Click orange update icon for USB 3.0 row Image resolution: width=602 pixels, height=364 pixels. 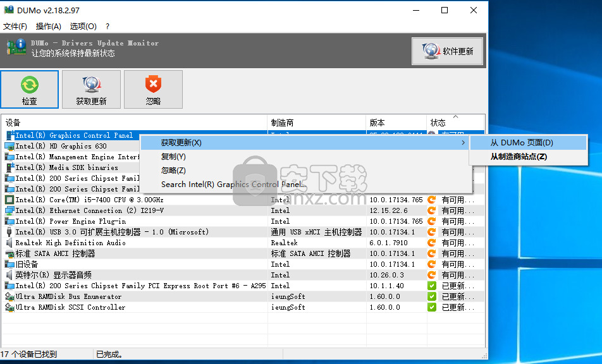(432, 232)
